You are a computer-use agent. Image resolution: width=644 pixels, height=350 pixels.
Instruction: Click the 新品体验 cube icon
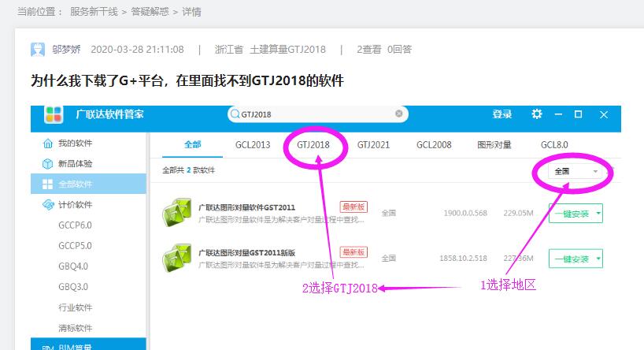click(48, 164)
